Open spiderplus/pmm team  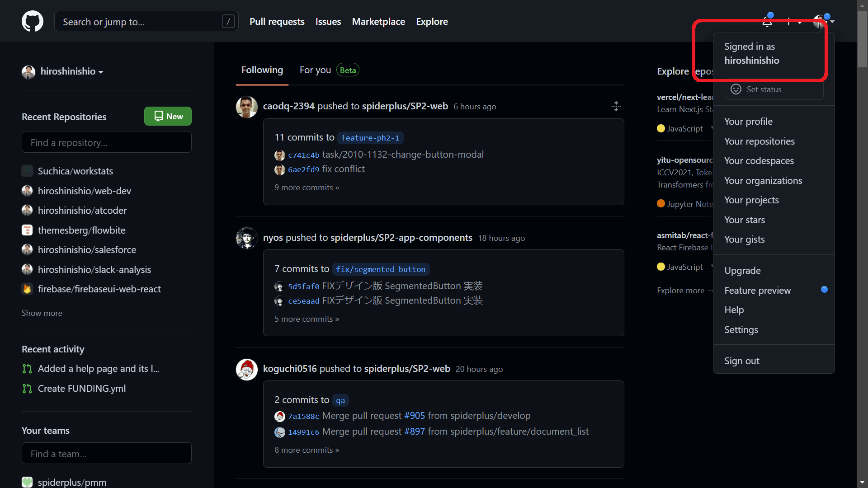coord(72,482)
